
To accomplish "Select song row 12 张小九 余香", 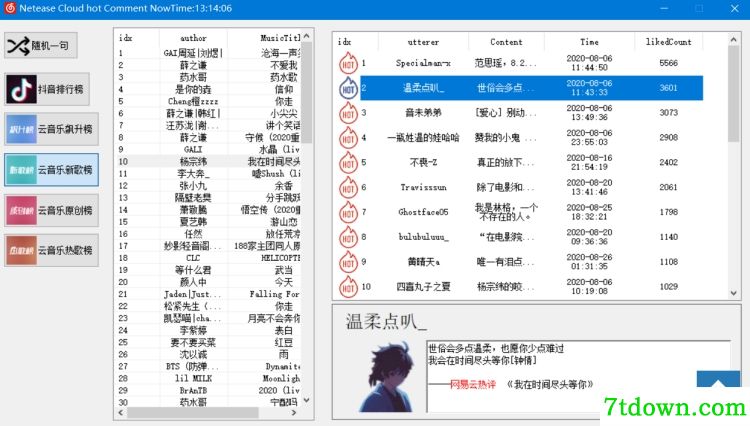I will click(209, 186).
